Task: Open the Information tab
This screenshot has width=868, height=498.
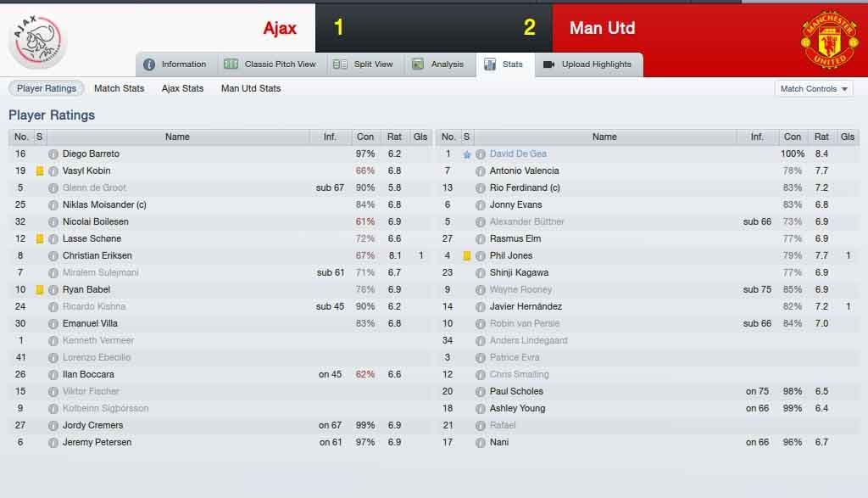Action: [175, 64]
